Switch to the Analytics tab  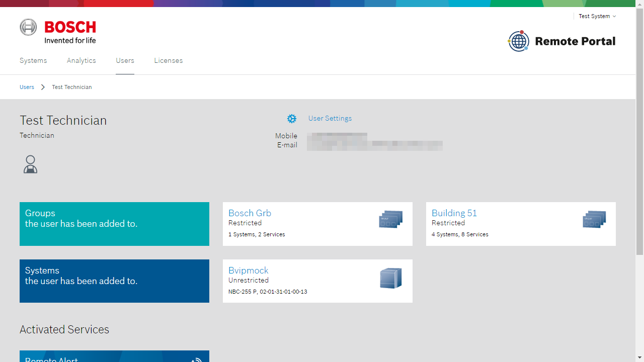[x=82, y=60]
